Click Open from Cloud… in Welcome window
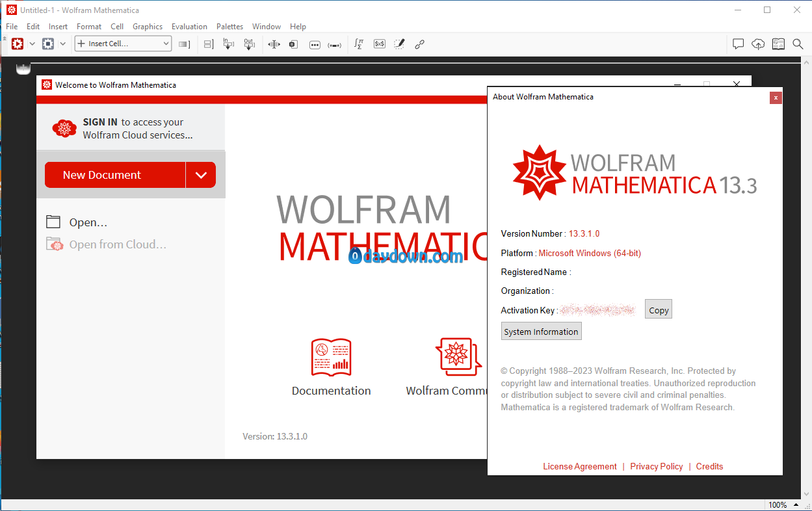Image resolution: width=812 pixels, height=511 pixels. pos(106,244)
